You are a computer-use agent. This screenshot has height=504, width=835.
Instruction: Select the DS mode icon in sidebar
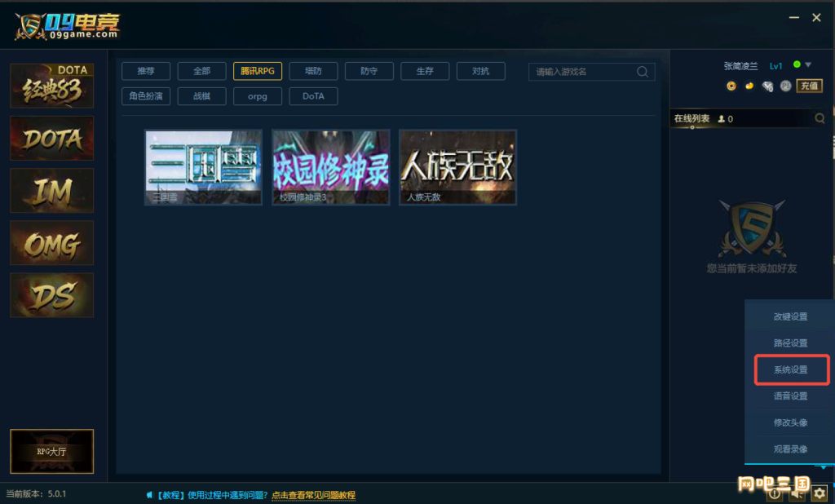pyautogui.click(x=51, y=295)
